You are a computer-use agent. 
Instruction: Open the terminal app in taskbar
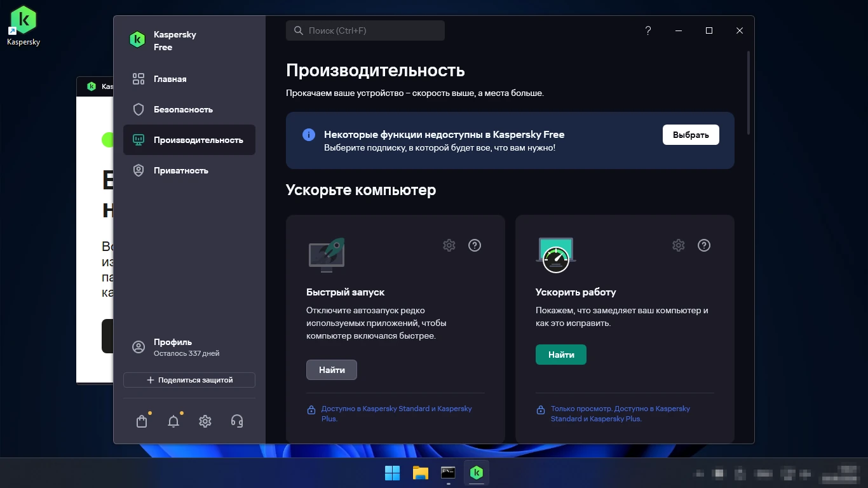pos(448,473)
